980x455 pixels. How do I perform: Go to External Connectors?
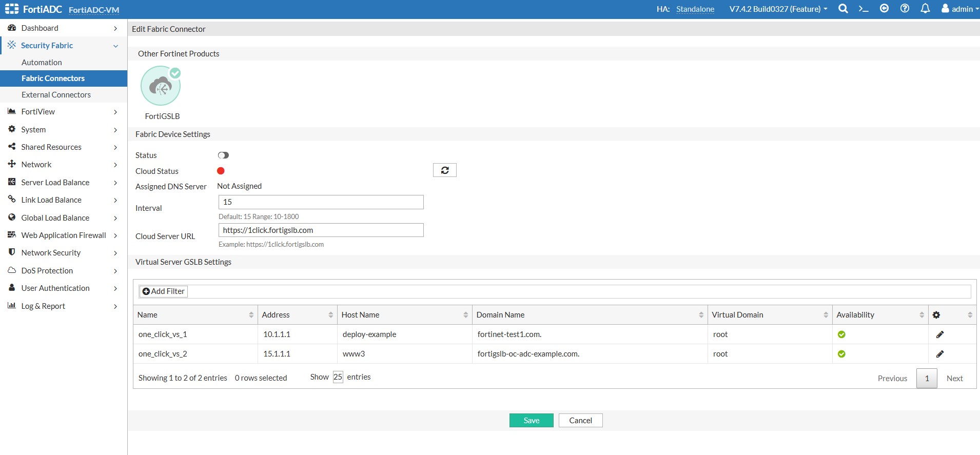56,95
